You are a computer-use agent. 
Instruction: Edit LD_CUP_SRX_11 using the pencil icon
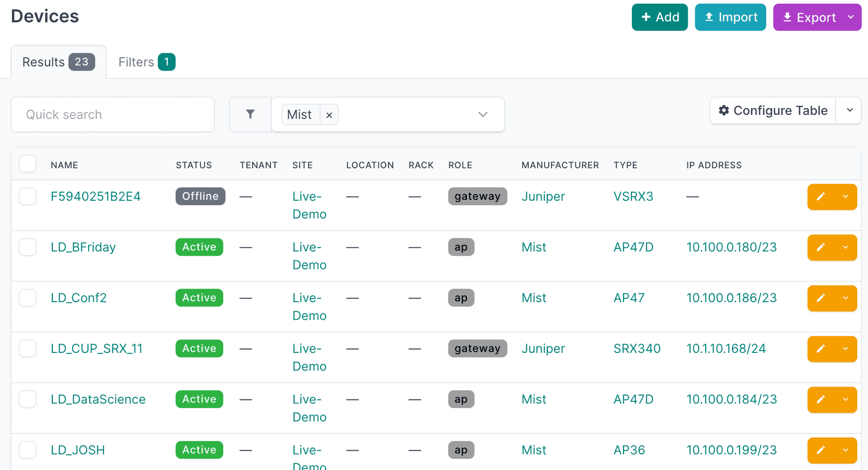click(821, 349)
